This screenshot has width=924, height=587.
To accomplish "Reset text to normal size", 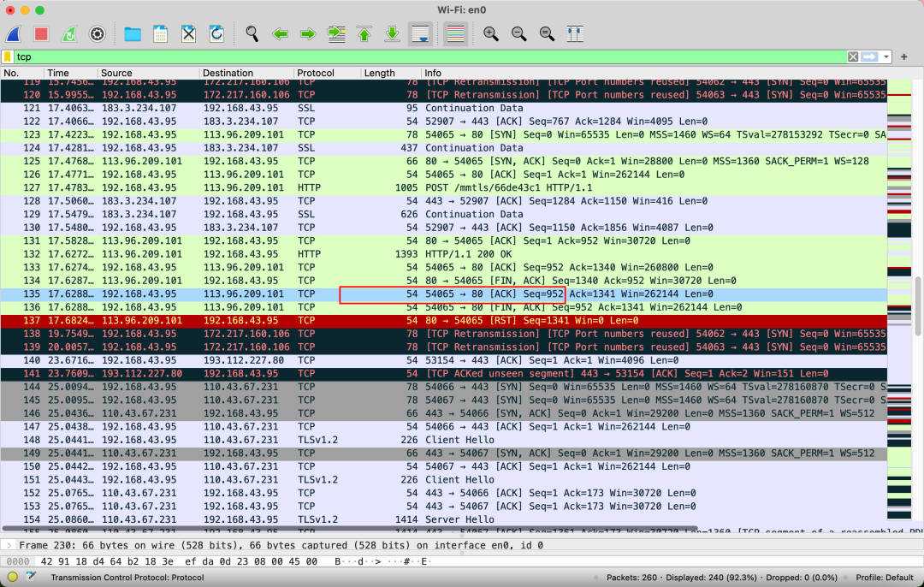I will [547, 34].
